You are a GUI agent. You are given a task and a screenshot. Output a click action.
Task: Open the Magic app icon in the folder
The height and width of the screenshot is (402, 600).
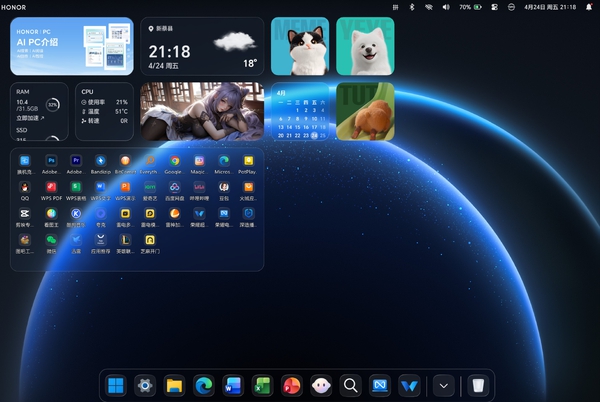[199, 161]
